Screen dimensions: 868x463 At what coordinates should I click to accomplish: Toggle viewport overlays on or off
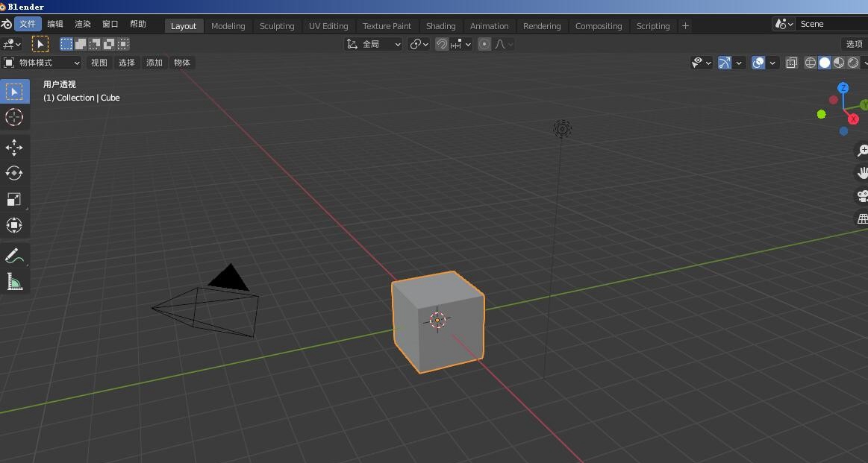coord(758,63)
